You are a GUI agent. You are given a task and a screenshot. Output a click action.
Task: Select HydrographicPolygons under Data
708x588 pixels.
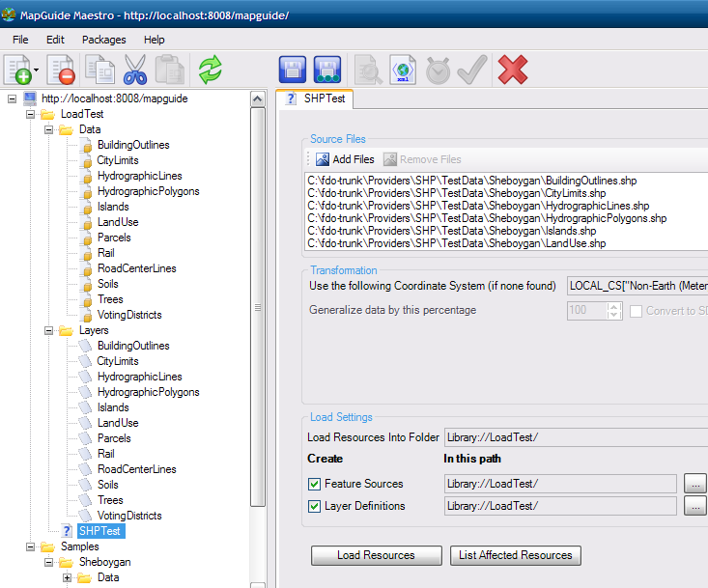coord(148,191)
